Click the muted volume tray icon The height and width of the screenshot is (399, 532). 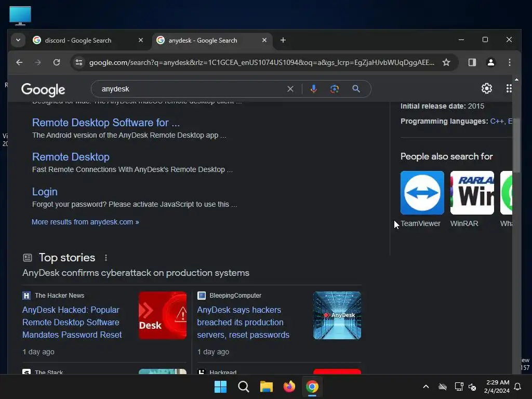(472, 387)
